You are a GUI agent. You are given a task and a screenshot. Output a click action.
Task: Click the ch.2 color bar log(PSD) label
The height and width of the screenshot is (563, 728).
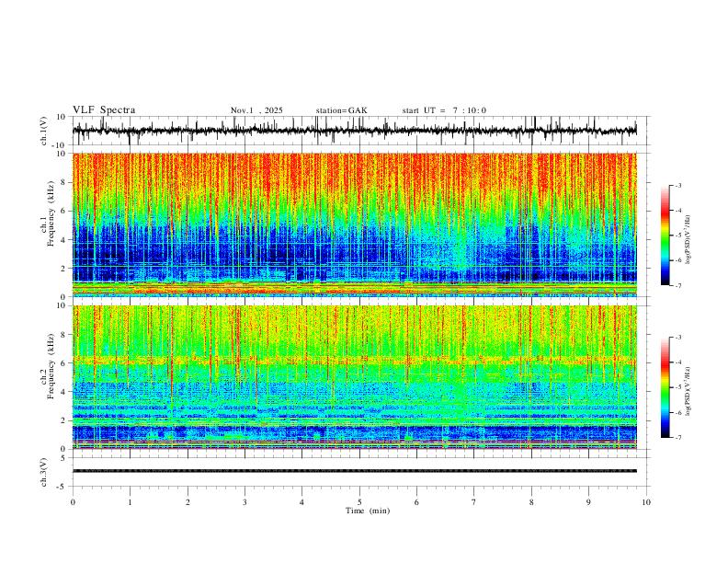click(x=688, y=391)
